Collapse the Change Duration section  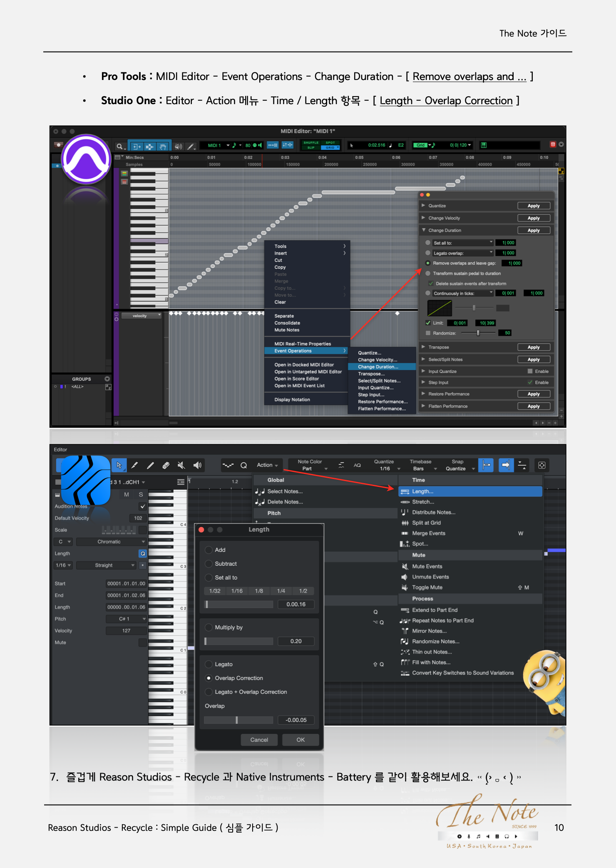423,230
